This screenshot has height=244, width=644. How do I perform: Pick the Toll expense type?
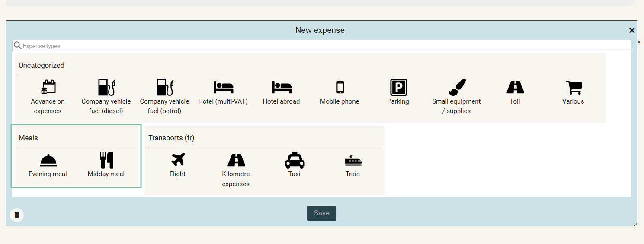pos(515,88)
